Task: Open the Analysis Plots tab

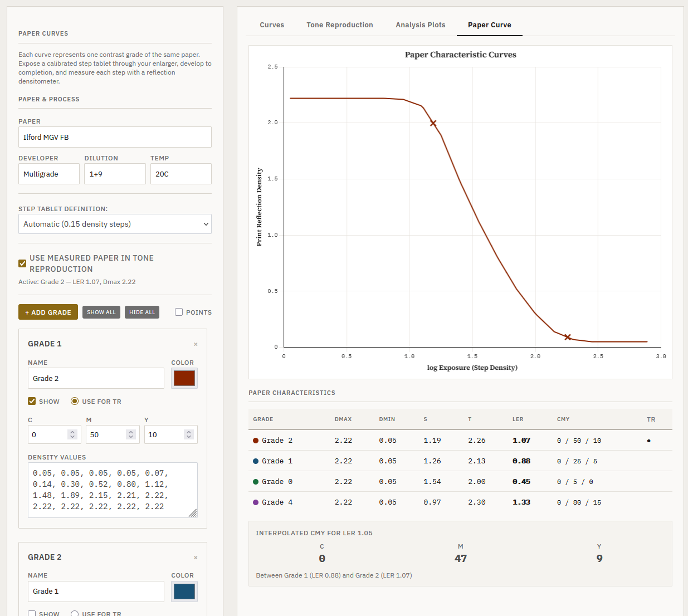Action: [x=420, y=25]
